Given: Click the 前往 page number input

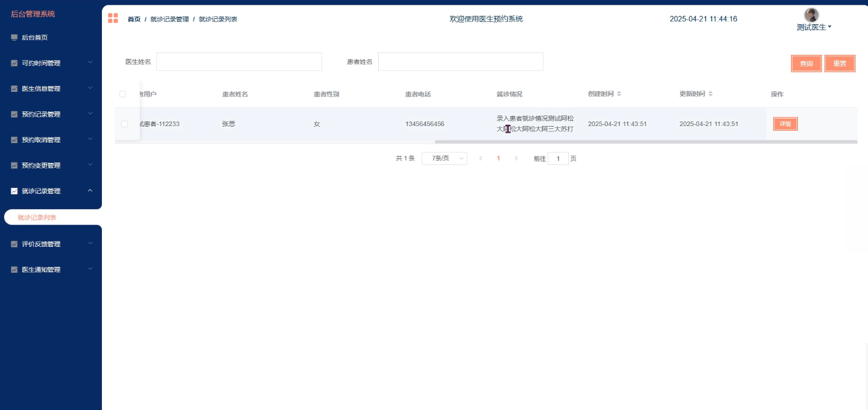Looking at the screenshot, I should point(558,158).
